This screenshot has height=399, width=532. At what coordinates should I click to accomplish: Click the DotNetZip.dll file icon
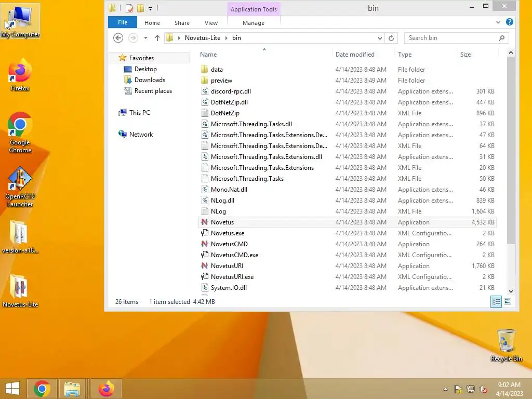pos(204,102)
